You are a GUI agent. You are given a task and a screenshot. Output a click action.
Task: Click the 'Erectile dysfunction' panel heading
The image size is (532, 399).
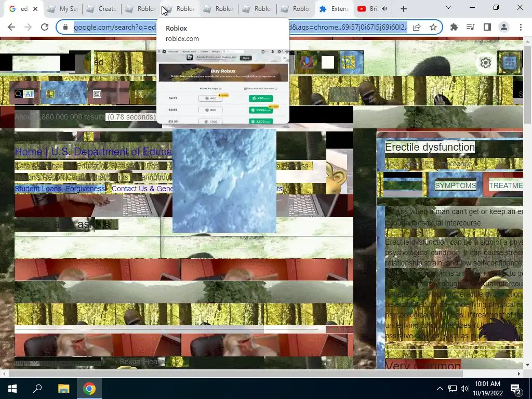[x=430, y=147]
